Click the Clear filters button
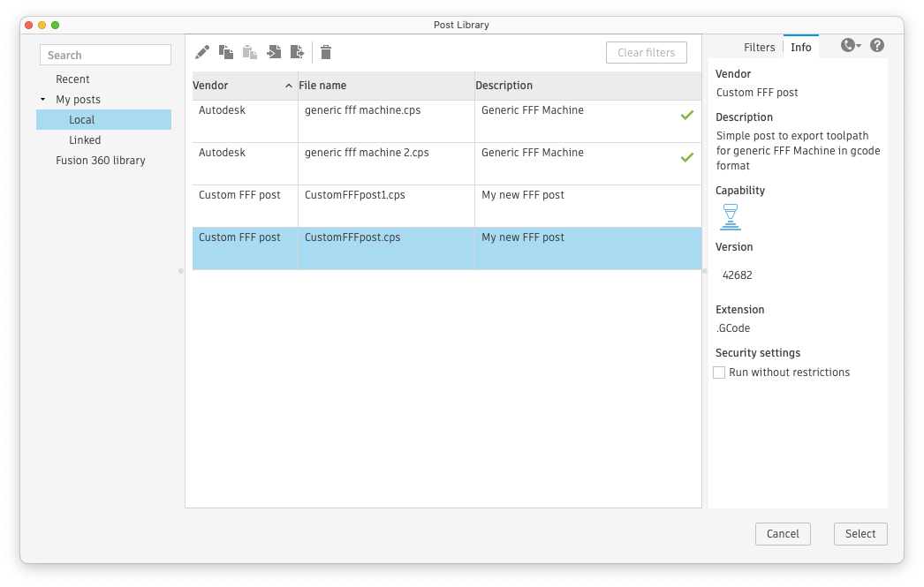924x587 pixels. (x=646, y=52)
